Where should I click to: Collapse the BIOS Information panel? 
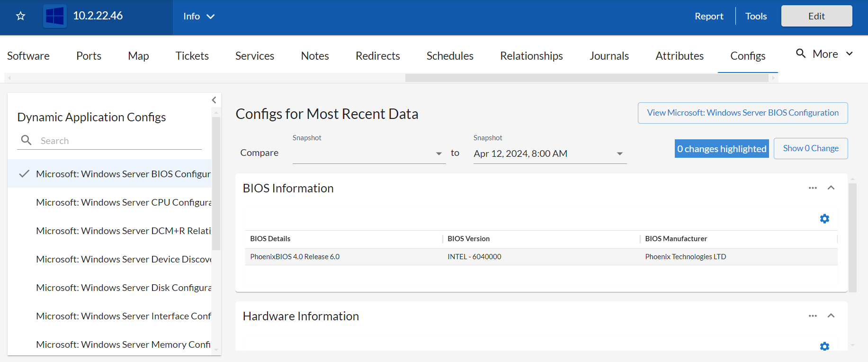831,188
